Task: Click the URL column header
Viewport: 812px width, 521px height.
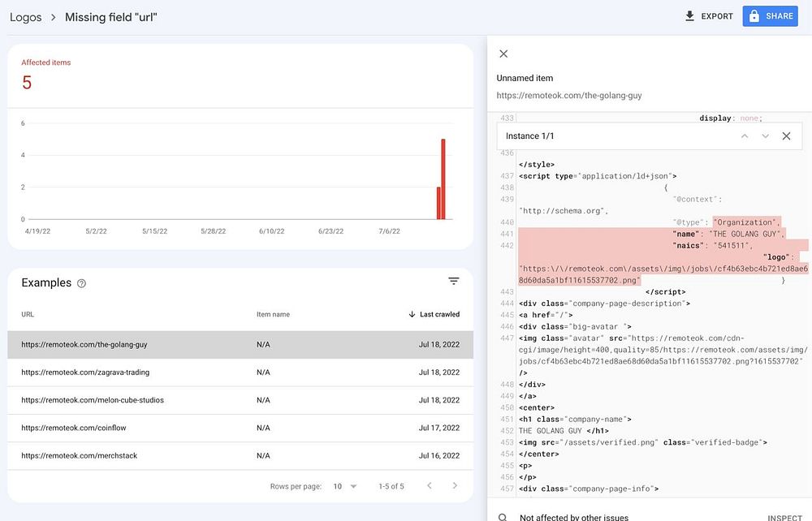Action: coord(28,314)
